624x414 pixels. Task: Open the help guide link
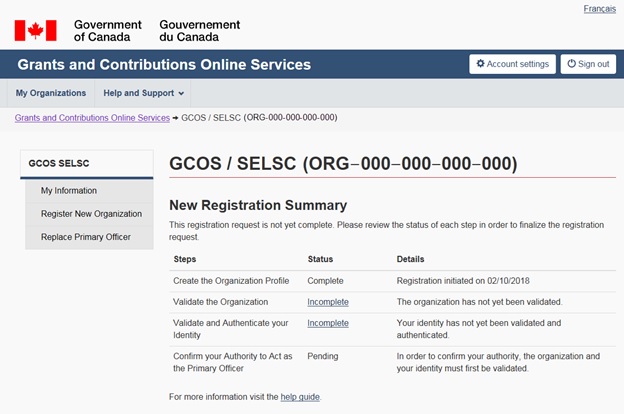(x=300, y=397)
